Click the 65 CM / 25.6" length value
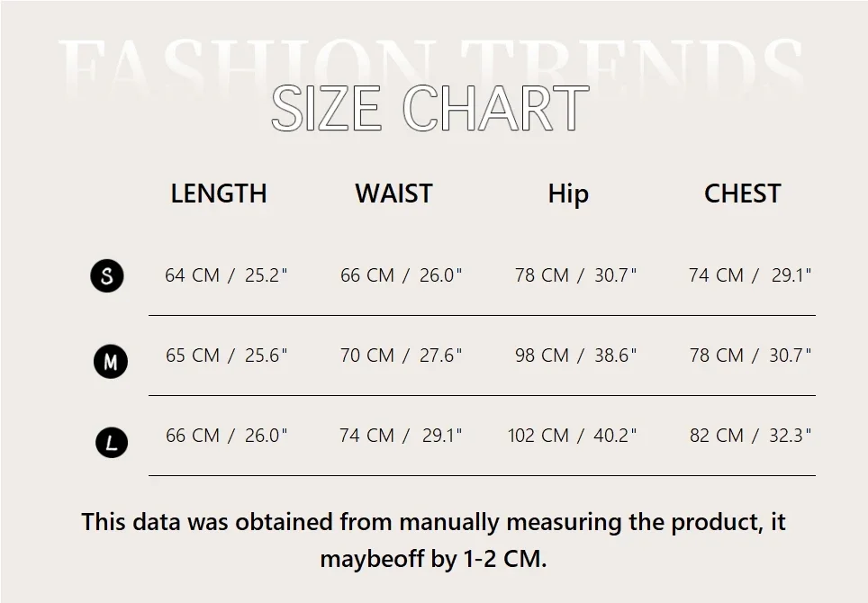This screenshot has height=603, width=868. click(226, 355)
